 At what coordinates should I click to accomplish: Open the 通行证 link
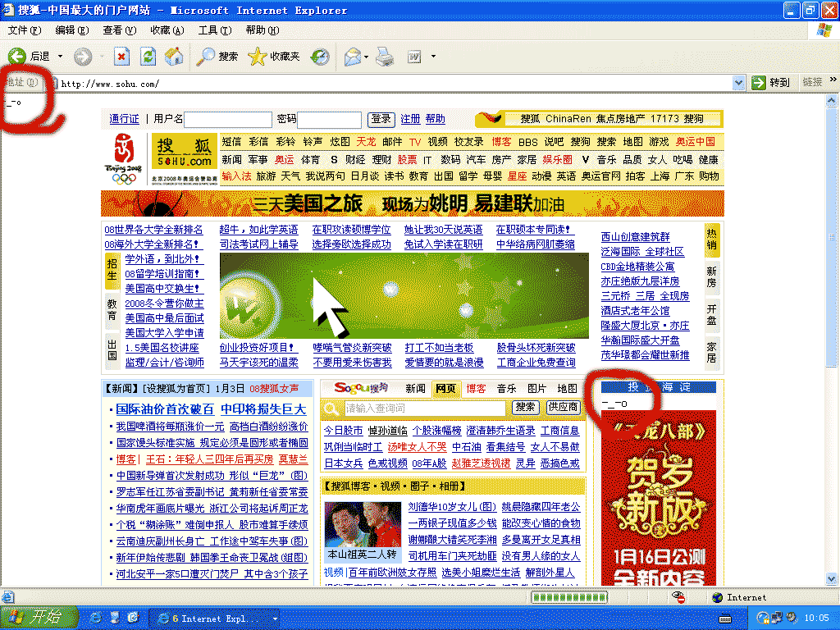[125, 119]
